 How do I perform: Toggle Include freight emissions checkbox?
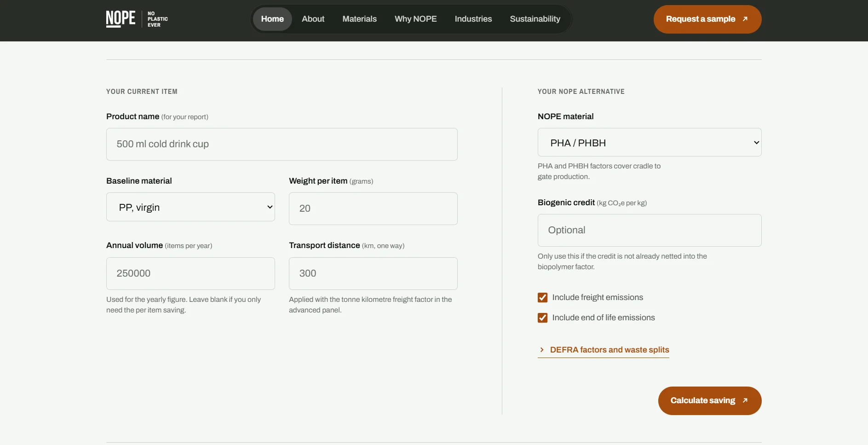(543, 297)
